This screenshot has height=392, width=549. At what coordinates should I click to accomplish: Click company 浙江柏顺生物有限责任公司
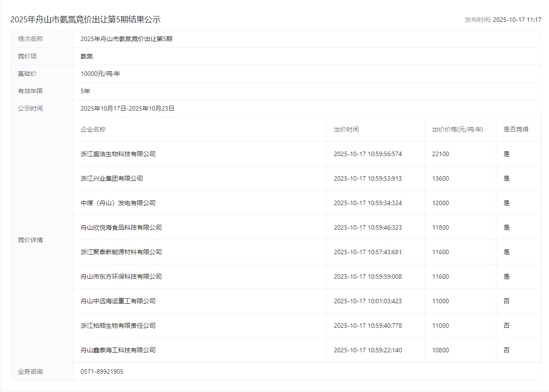pos(118,326)
